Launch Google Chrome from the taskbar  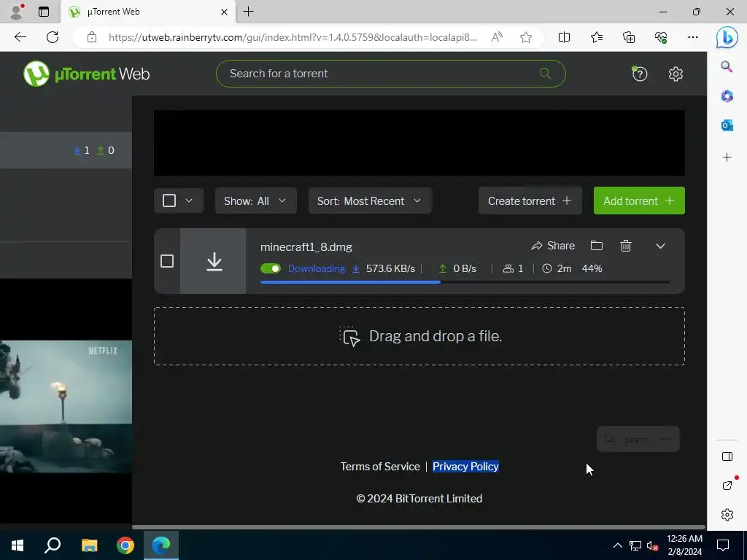[125, 545]
